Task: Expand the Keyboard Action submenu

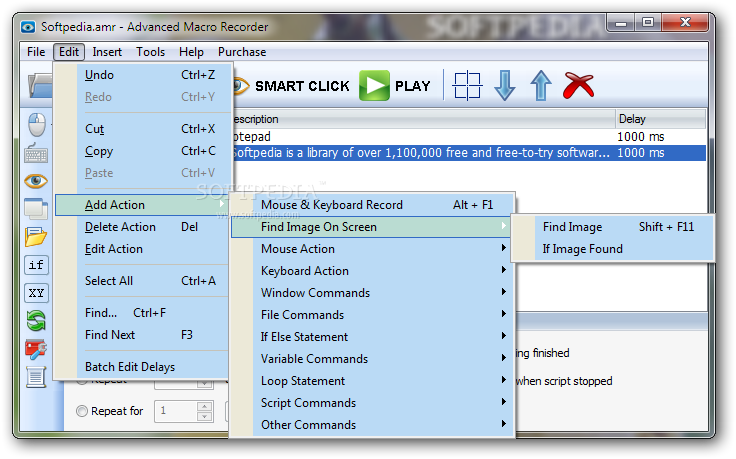Action: [x=372, y=271]
